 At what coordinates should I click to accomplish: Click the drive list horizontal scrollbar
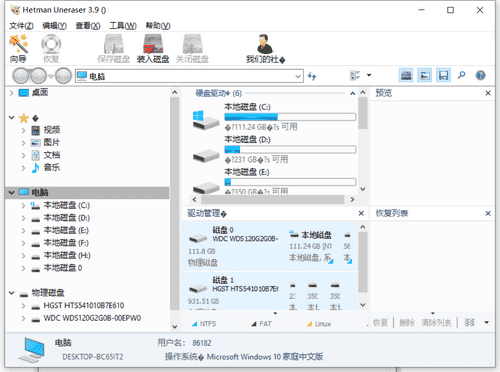point(272,199)
